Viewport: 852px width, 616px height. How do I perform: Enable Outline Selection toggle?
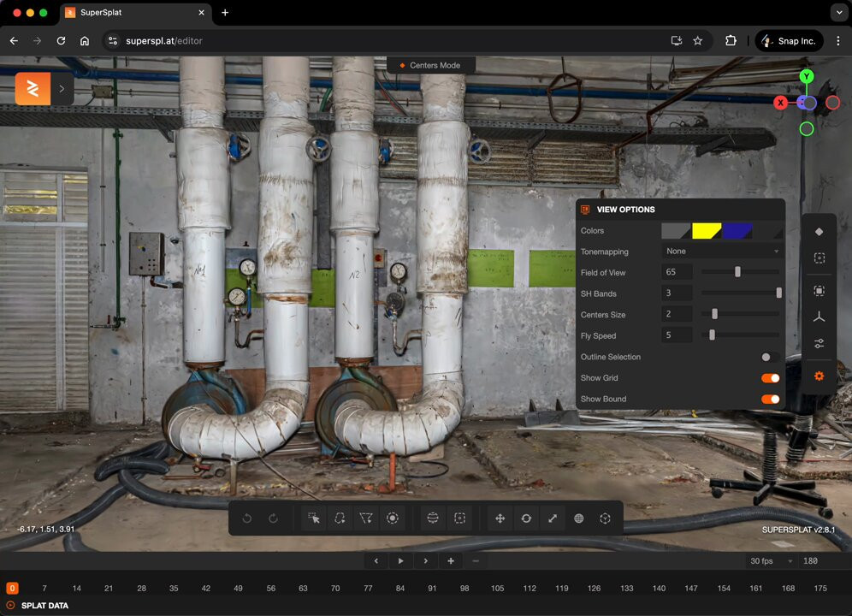[770, 357]
